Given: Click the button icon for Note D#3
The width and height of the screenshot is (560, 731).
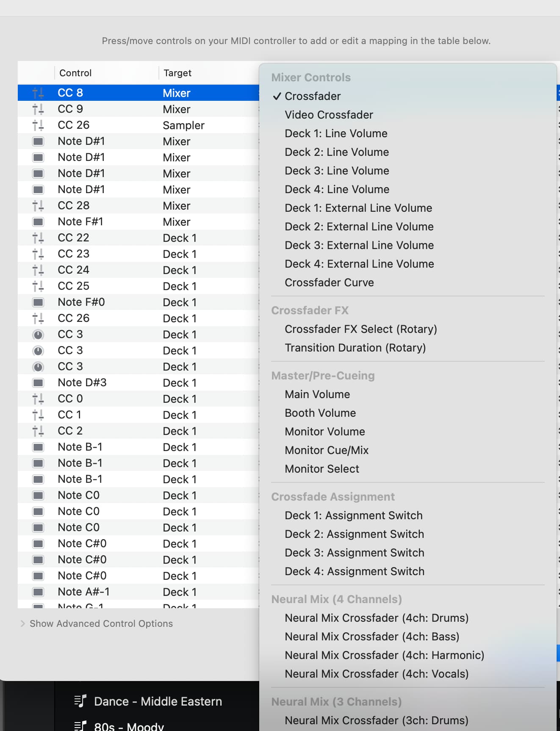Looking at the screenshot, I should (38, 383).
